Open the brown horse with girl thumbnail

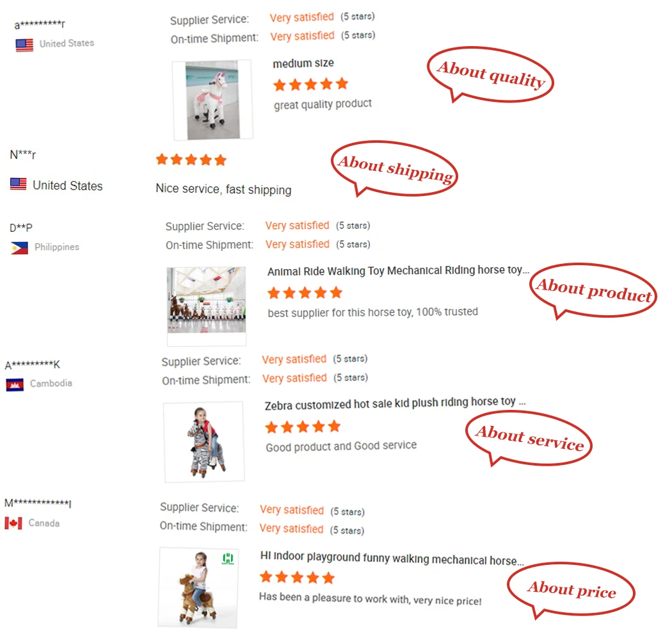click(198, 587)
